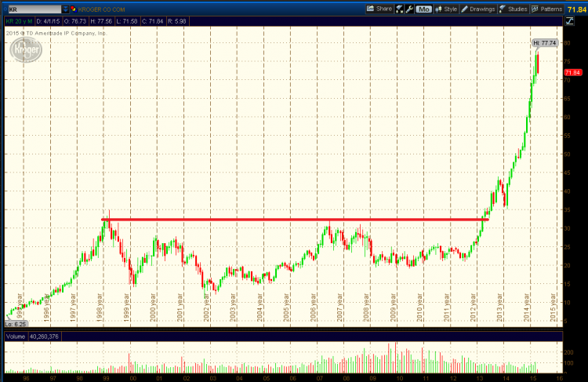Image resolution: width=588 pixels, height=382 pixels.
Task: Click the 20 price axis label
Action: point(567,266)
